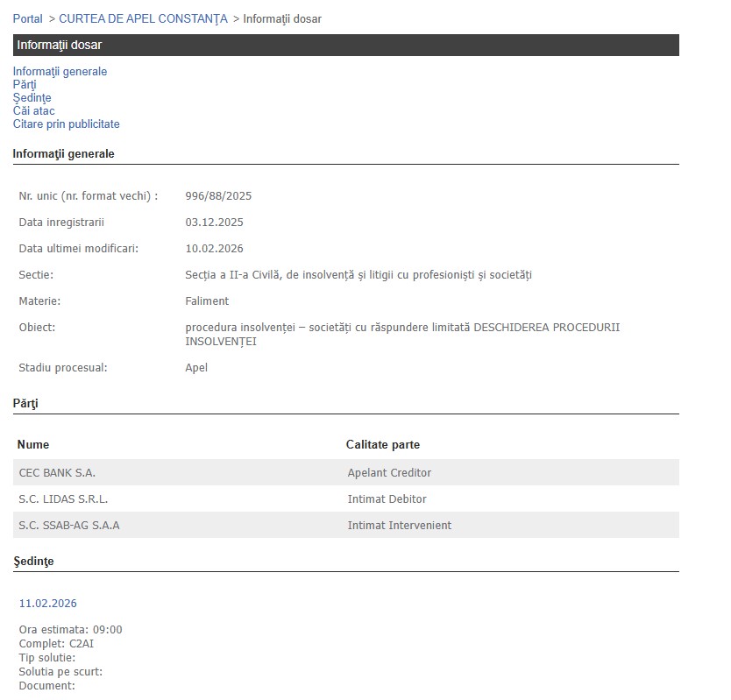The height and width of the screenshot is (700, 731).
Task: Go to the Părți anchor link at top
Action: coord(25,85)
